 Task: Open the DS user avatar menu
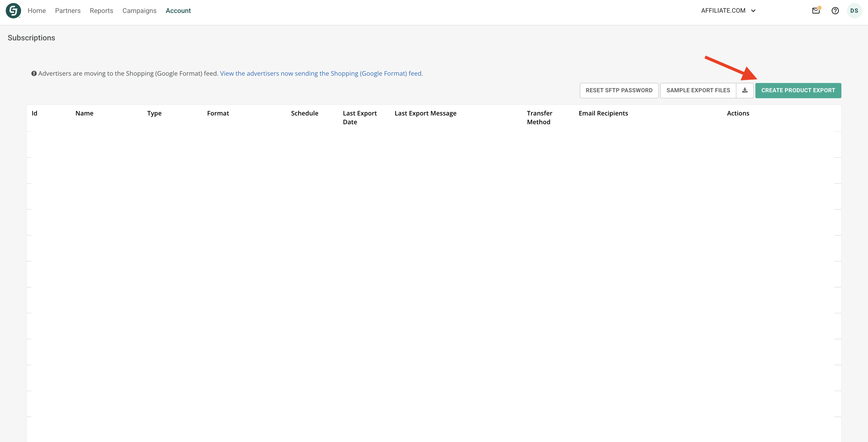click(854, 11)
